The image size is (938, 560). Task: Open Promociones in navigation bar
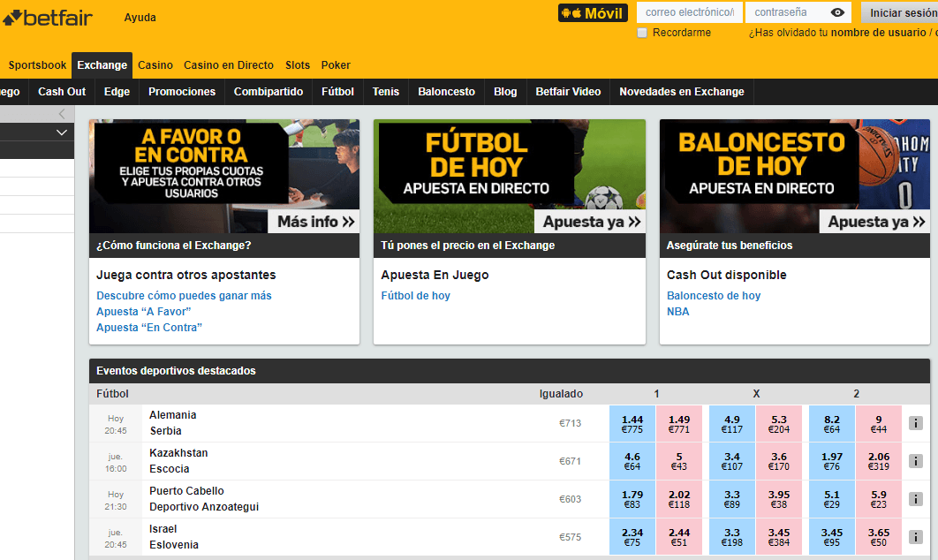(x=182, y=92)
